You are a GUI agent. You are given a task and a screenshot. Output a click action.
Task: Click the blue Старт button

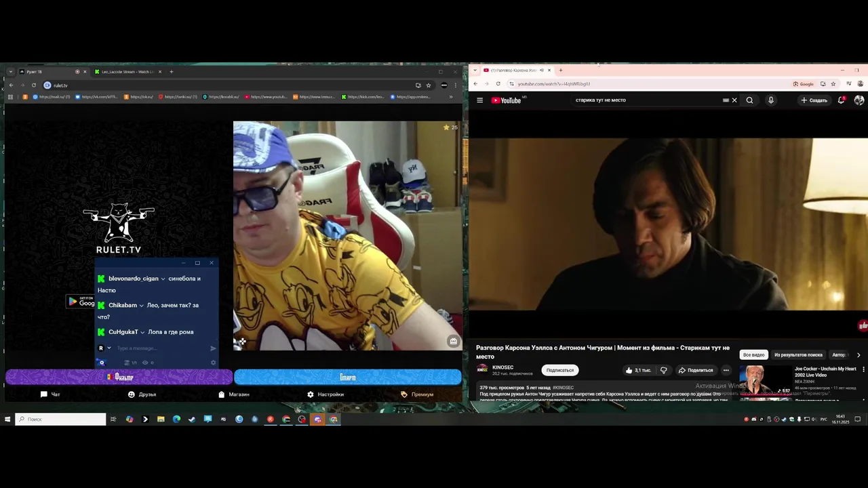347,377
